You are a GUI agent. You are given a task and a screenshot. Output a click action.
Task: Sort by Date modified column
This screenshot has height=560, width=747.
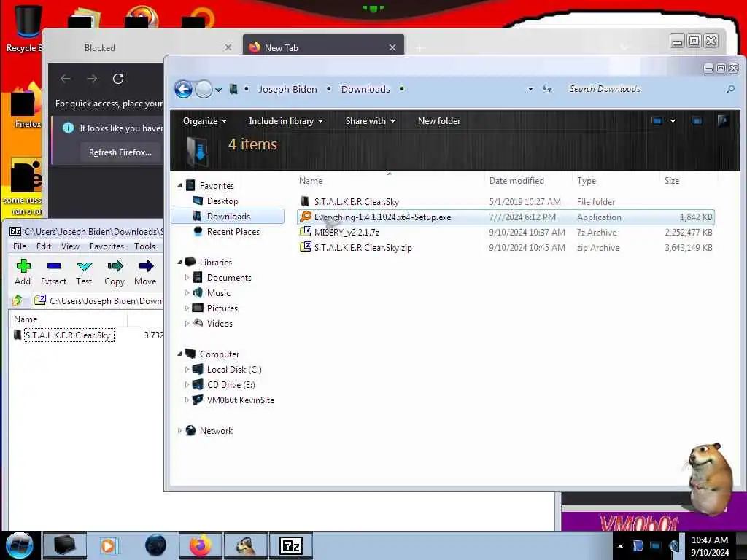528,181
